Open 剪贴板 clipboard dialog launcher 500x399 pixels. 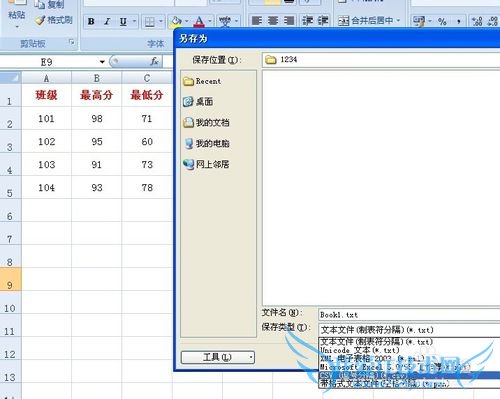pos(71,42)
